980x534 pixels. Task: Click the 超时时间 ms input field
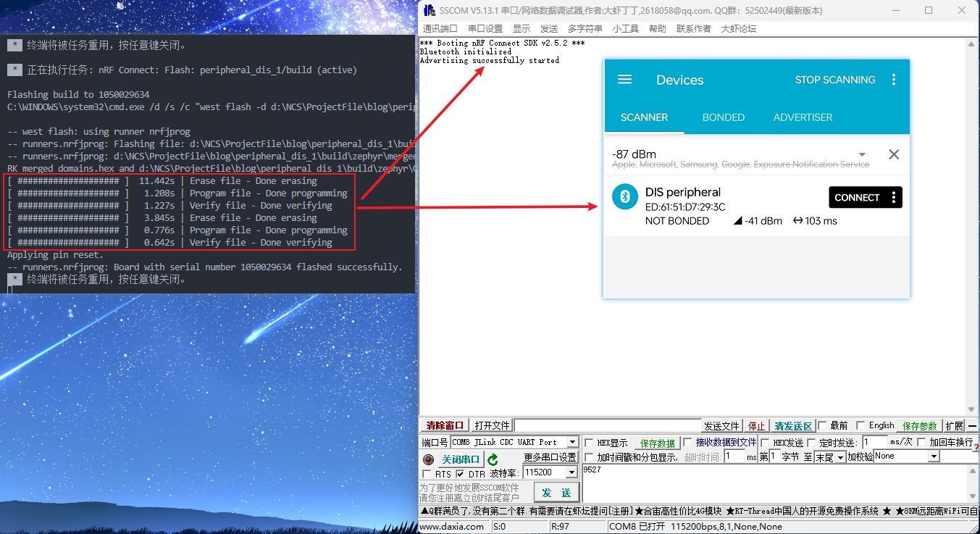[734, 456]
